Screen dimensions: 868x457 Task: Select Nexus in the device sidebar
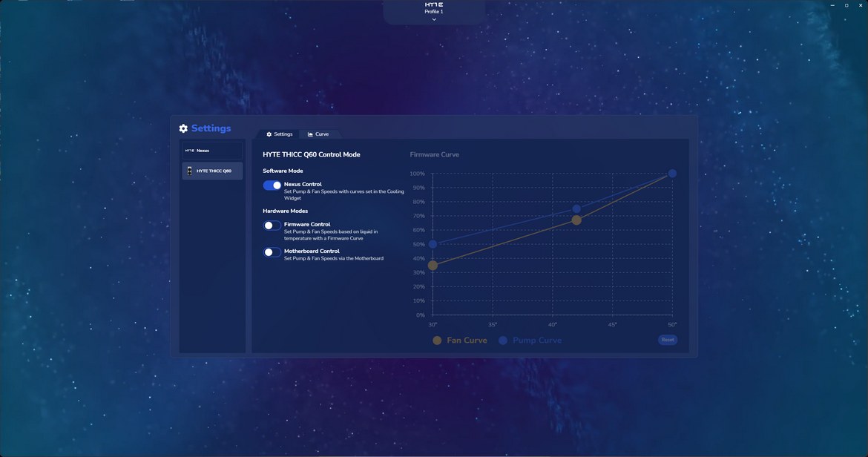pyautogui.click(x=212, y=151)
